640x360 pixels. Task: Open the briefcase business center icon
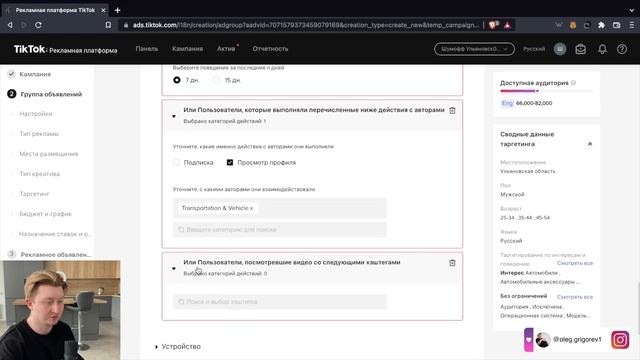pos(580,49)
